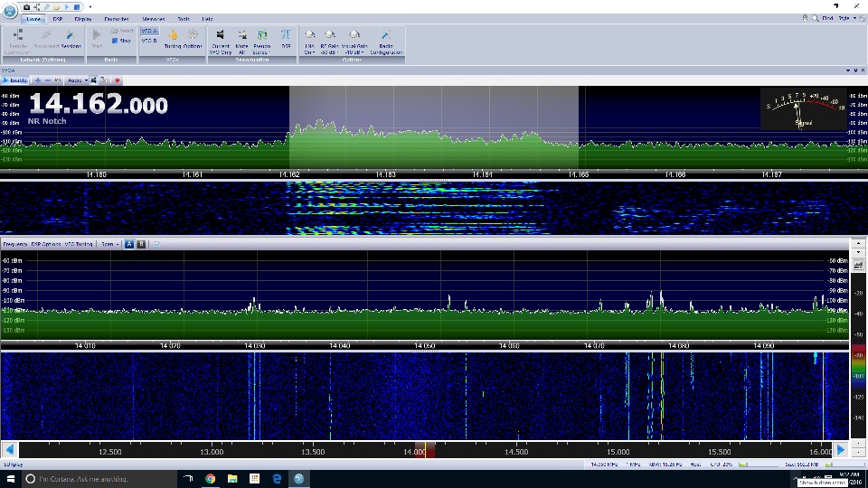Open the Pseudo Stereo dropdown
The height and width of the screenshot is (488, 868).
coord(262,42)
